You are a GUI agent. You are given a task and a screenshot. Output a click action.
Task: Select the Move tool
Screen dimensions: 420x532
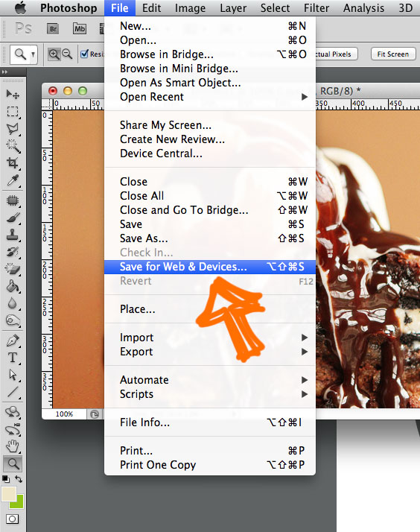13,94
